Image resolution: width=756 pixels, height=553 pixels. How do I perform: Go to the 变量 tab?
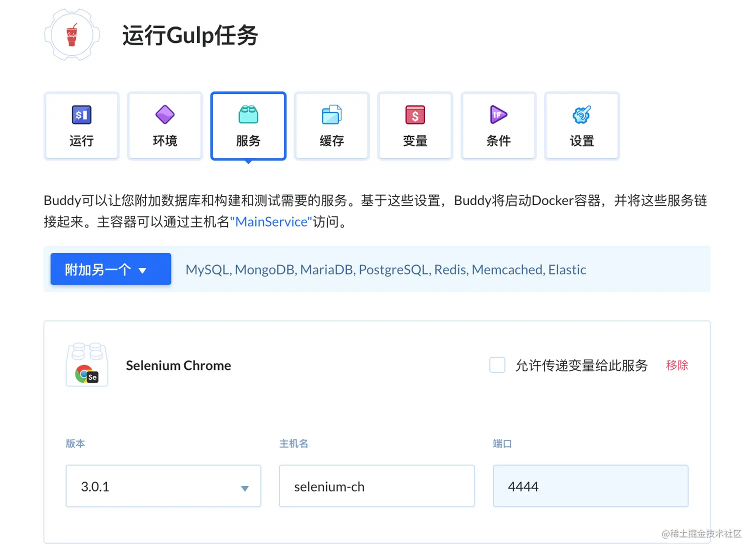coord(415,126)
